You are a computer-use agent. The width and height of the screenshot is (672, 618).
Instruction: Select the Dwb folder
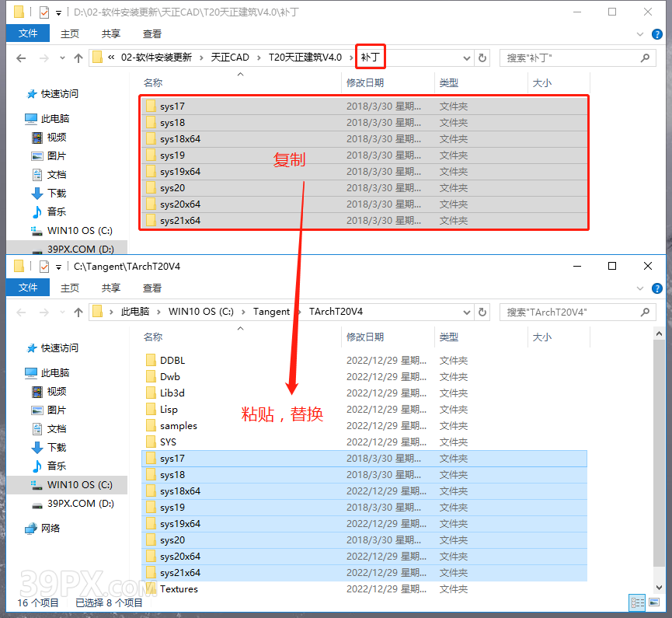click(x=364, y=377)
